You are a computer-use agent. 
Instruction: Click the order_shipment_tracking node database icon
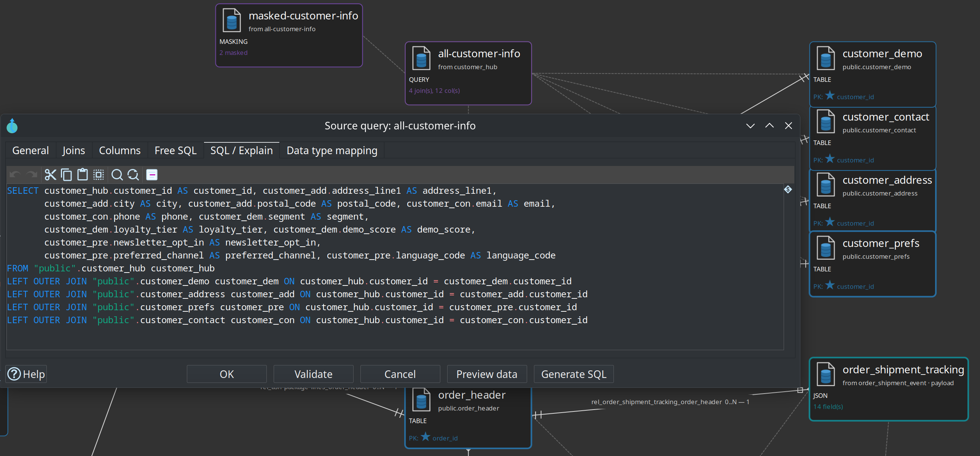(825, 374)
